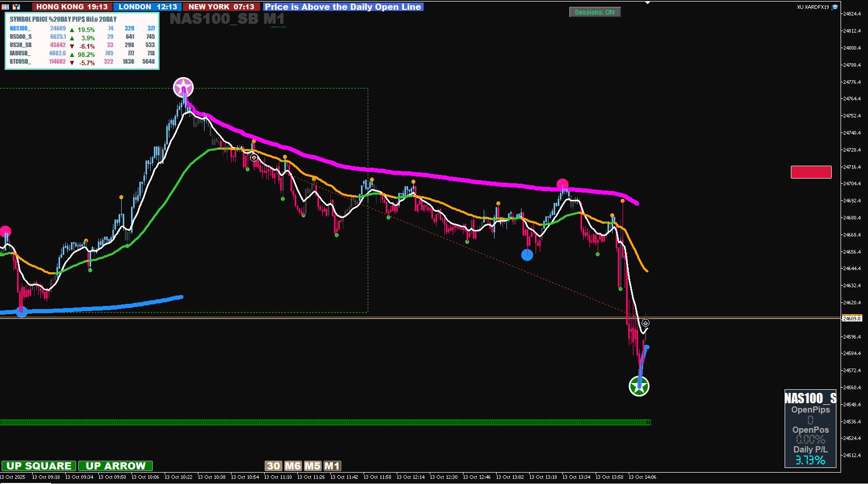Click the pink star circle marker at chart peak
Screen dimensions: 868x484
[183, 87]
